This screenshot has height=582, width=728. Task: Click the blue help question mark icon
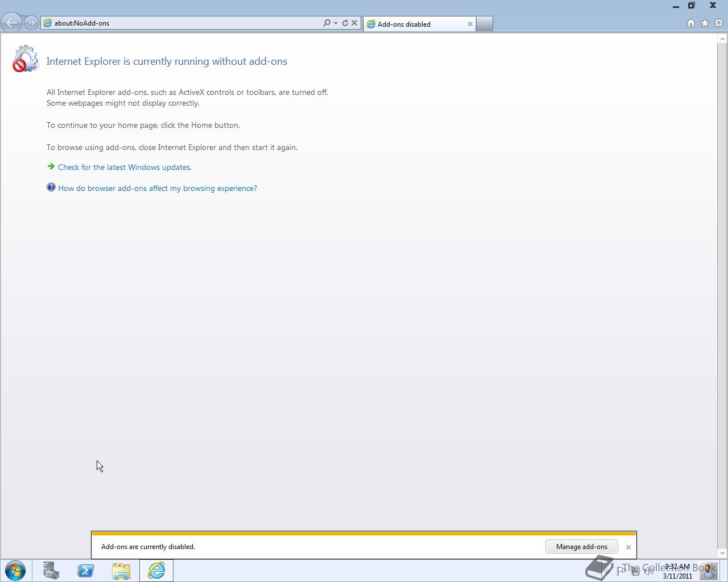click(x=51, y=188)
